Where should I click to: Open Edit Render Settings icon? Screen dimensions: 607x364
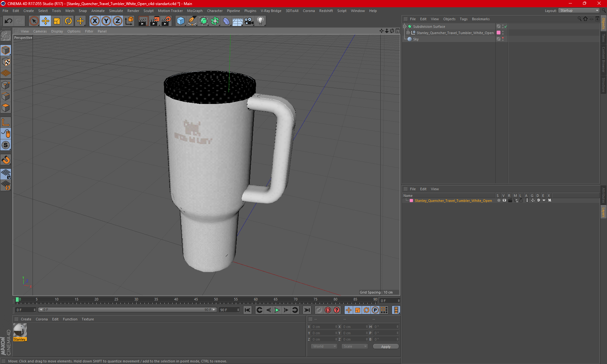[x=166, y=21]
